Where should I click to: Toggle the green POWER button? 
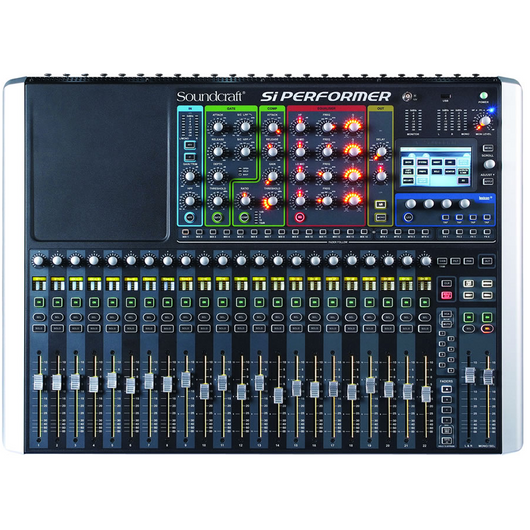click(483, 96)
